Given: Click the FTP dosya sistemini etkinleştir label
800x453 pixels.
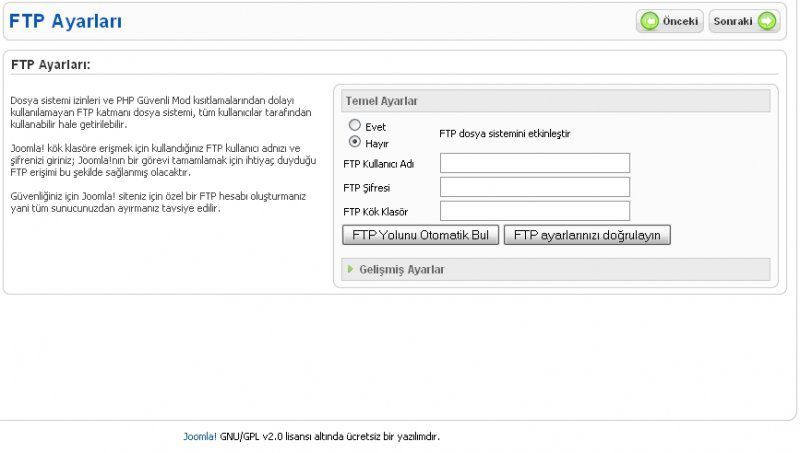Looking at the screenshot, I should coord(505,133).
